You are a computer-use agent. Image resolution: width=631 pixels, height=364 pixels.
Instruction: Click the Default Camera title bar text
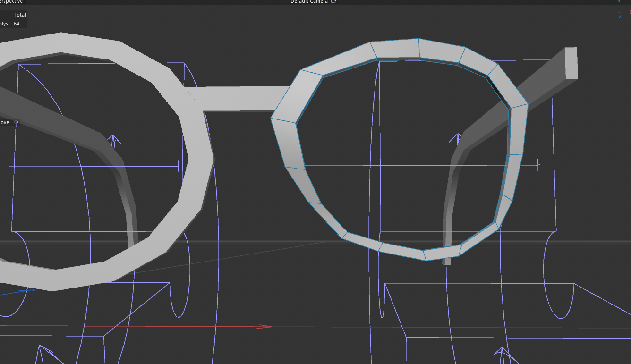(x=309, y=1)
